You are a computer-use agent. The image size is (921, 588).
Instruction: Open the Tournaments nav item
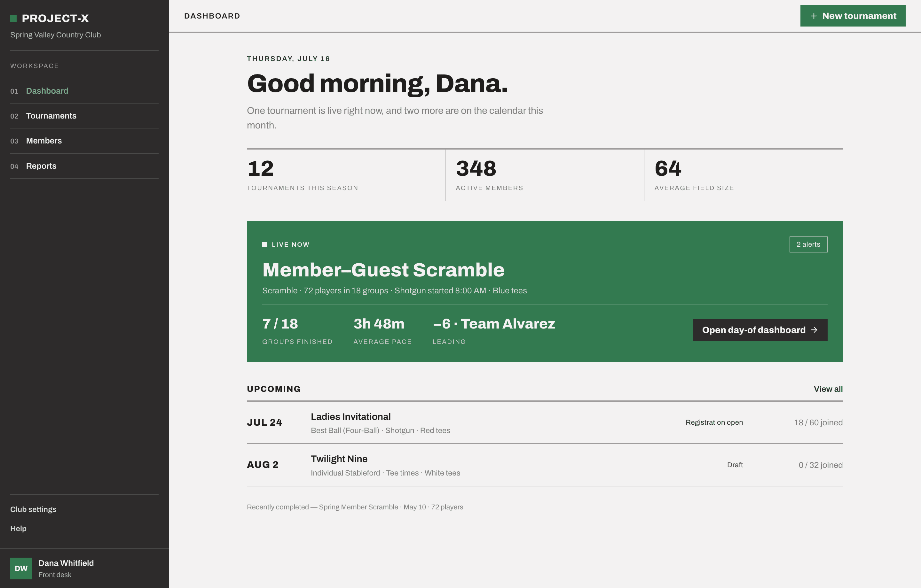pyautogui.click(x=84, y=116)
